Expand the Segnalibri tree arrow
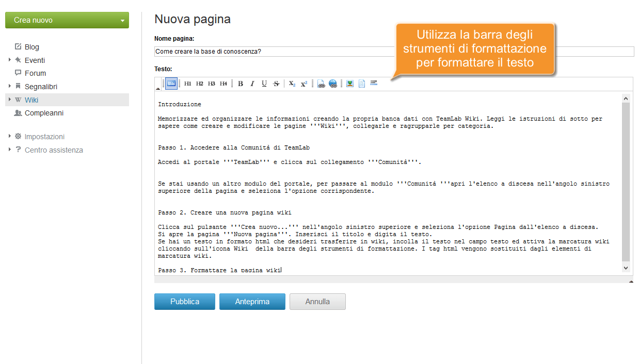The width and height of the screenshot is (639, 364). point(10,86)
